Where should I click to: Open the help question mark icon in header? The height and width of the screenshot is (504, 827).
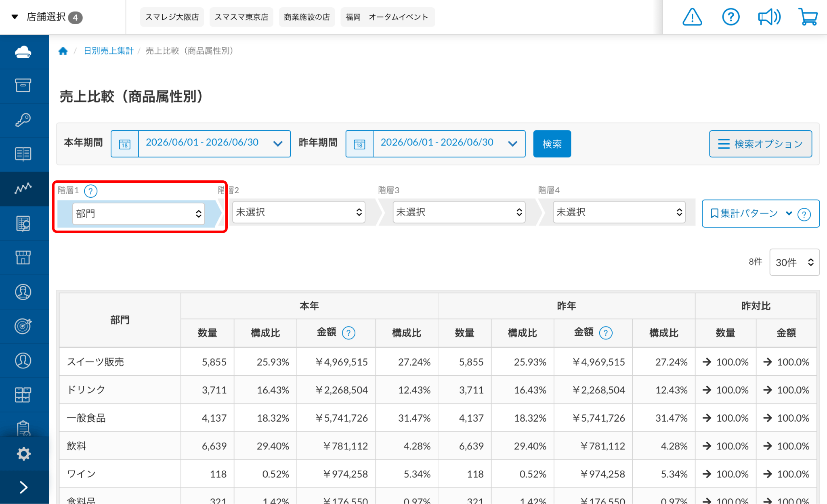pos(730,17)
